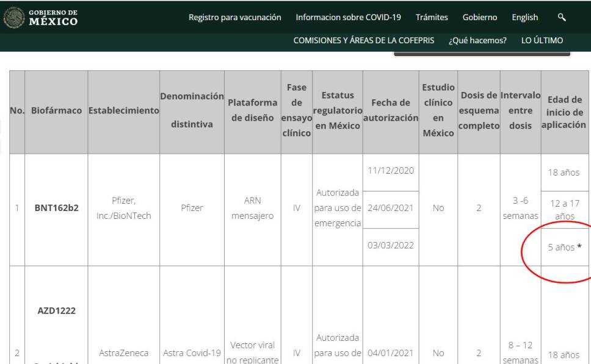Viewport: 591px width, 364px height.
Task: Open the ¿Qué hacemos? menu
Action: pyautogui.click(x=477, y=40)
